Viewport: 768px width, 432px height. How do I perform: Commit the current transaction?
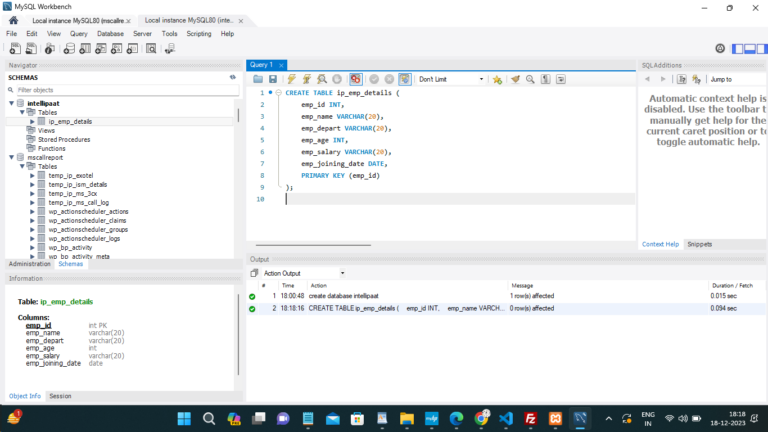click(x=374, y=79)
